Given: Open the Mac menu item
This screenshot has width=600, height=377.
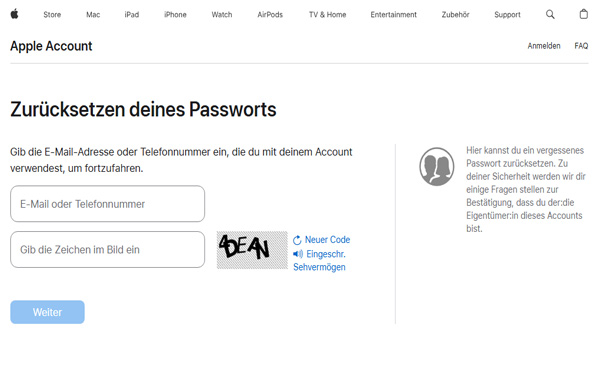Looking at the screenshot, I should point(93,15).
